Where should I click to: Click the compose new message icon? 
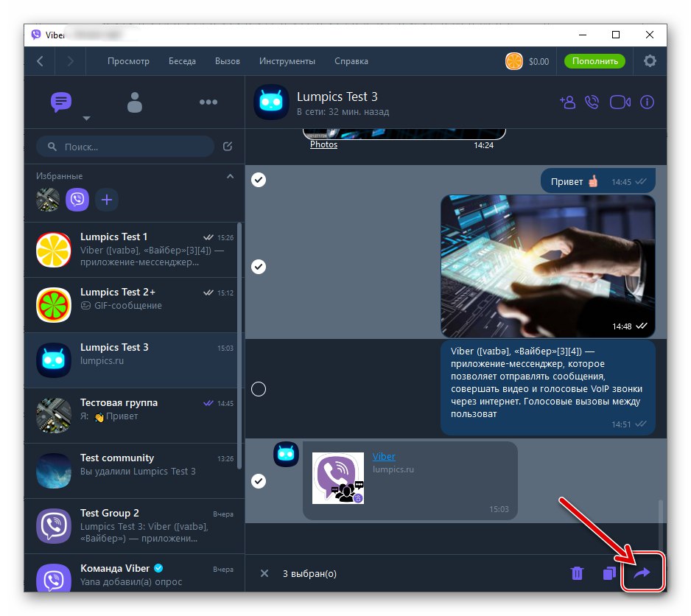[228, 147]
